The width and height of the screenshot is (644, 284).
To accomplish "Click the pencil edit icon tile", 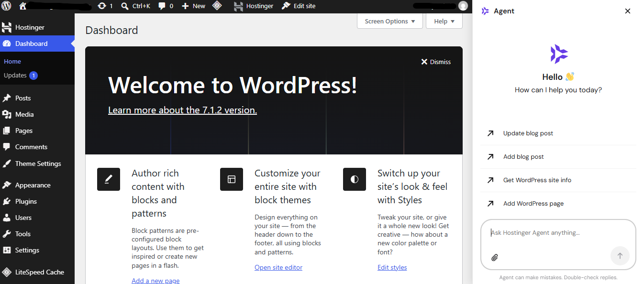I will click(109, 179).
